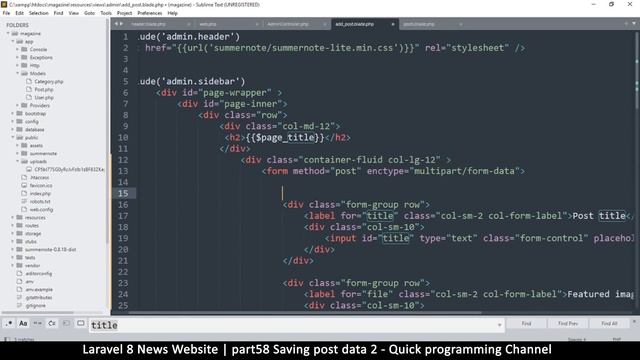Collapse the public folder
Viewport: 640px width, 360px height.
(13, 138)
